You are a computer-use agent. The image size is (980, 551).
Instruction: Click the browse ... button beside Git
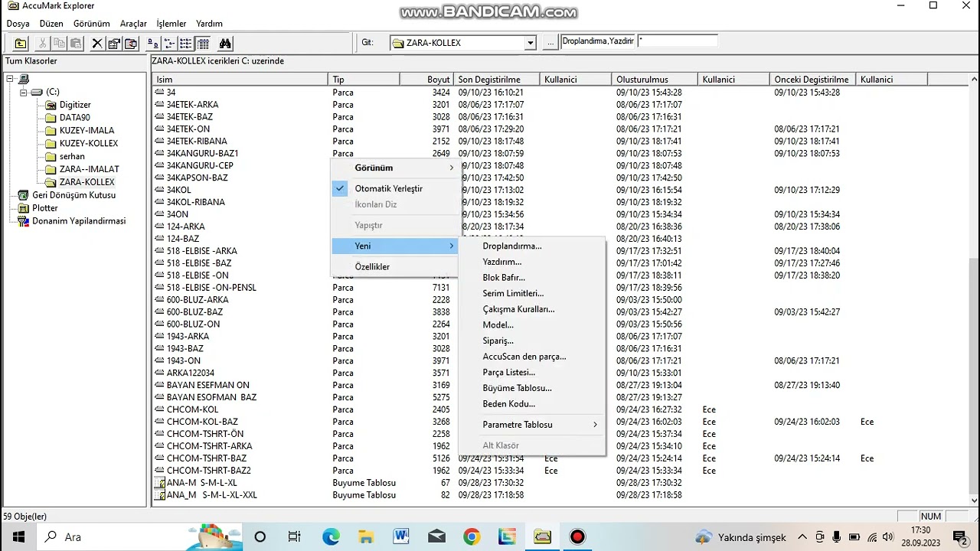click(550, 43)
